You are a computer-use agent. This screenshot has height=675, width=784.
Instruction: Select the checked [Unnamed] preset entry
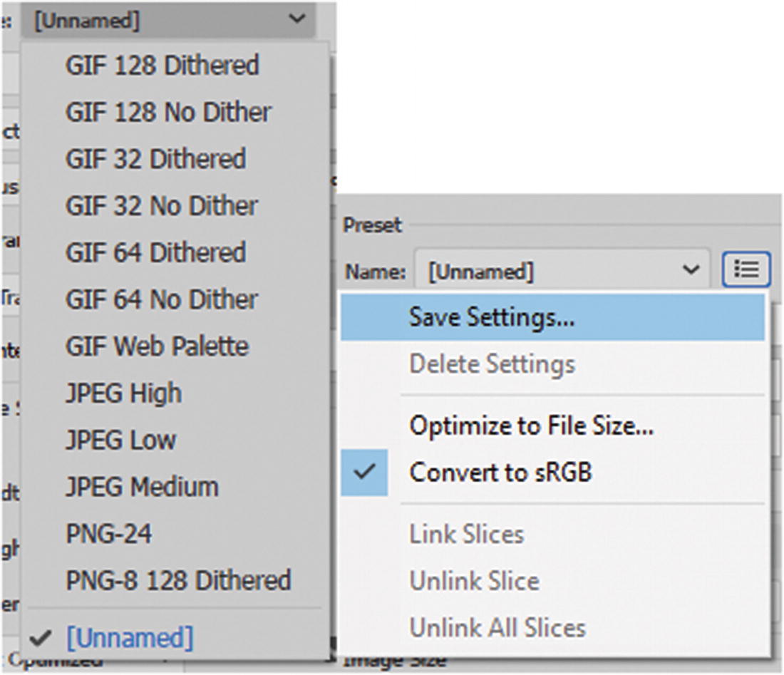point(130,637)
